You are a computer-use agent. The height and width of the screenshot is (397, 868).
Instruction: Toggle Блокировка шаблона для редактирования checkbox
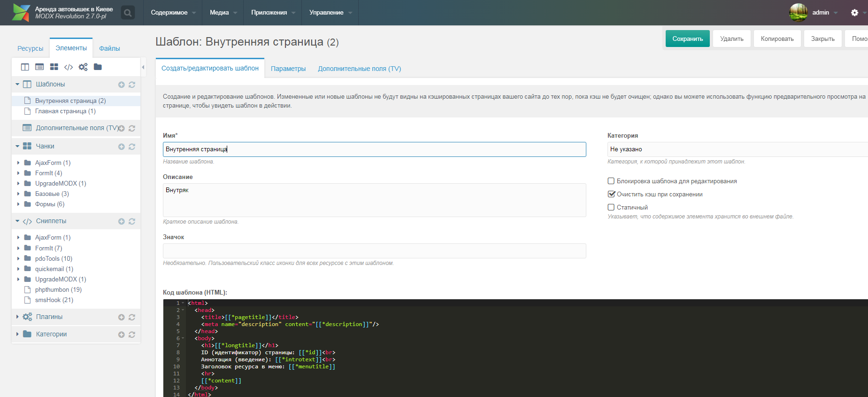(x=611, y=181)
